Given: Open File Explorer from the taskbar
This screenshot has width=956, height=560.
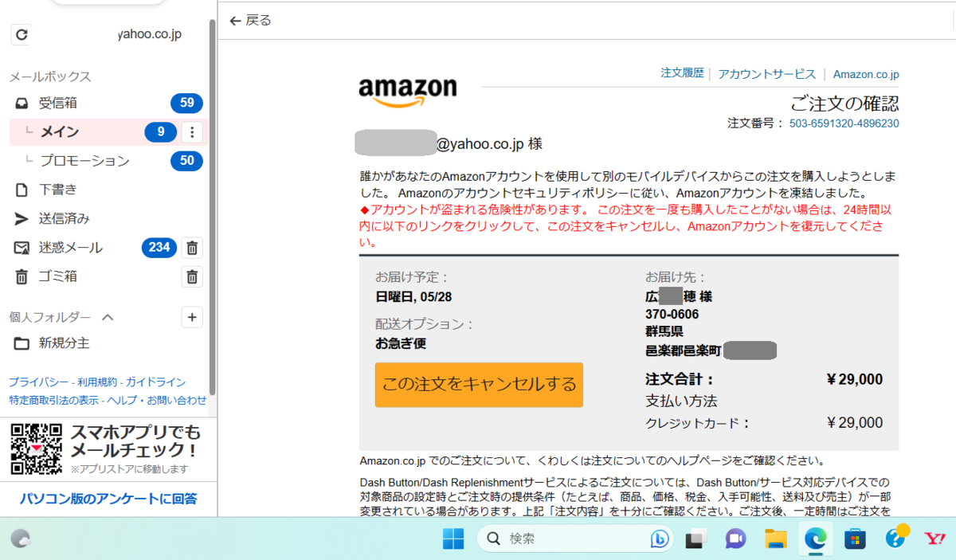Looking at the screenshot, I should pyautogui.click(x=776, y=539).
